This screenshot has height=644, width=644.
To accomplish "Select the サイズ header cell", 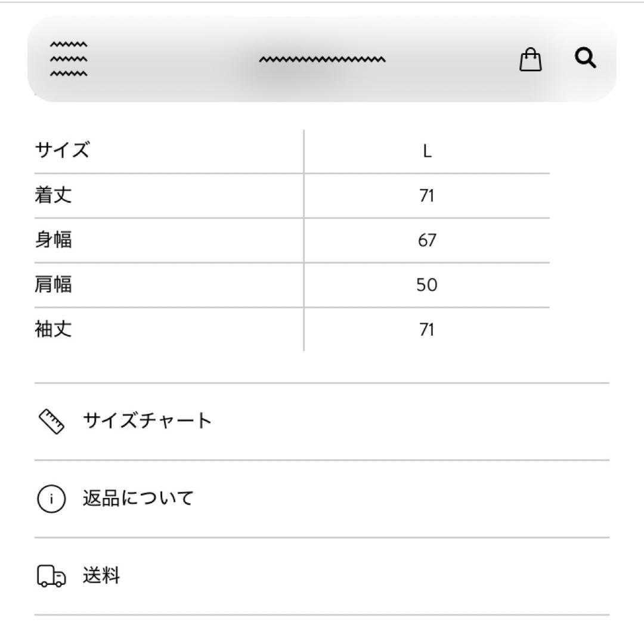I will [x=62, y=150].
